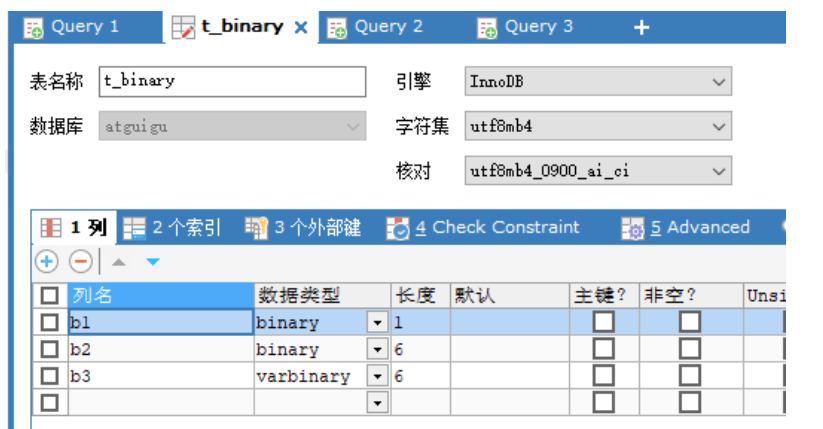Image resolution: width=823 pixels, height=429 pixels.
Task: Close the t_binary tab
Action: click(x=300, y=27)
